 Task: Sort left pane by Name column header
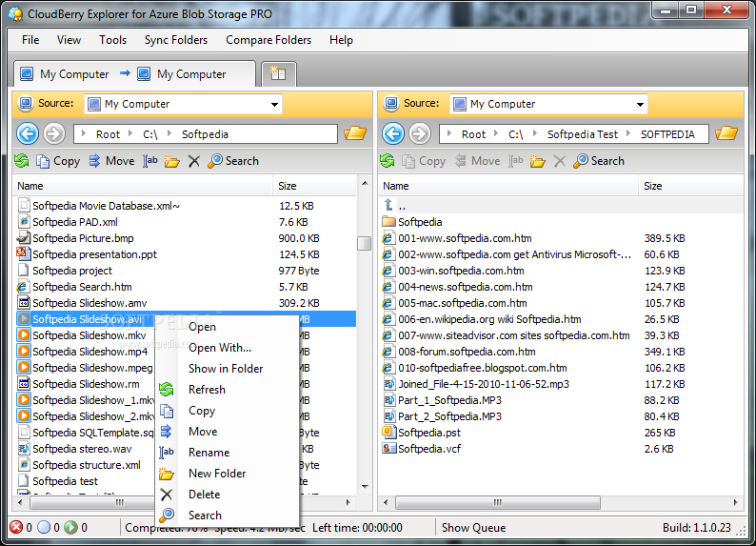pyautogui.click(x=143, y=186)
